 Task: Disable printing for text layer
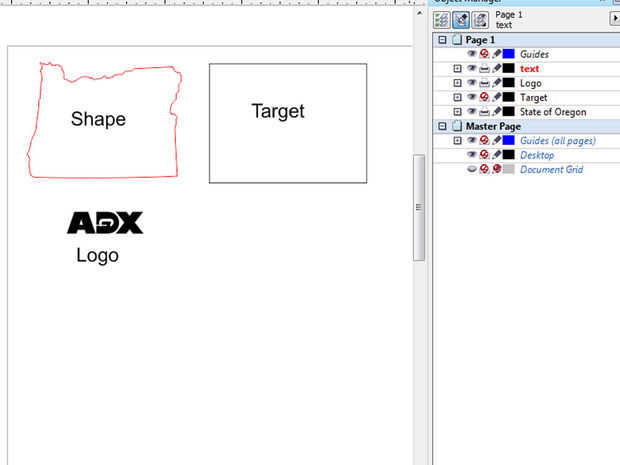coord(484,68)
